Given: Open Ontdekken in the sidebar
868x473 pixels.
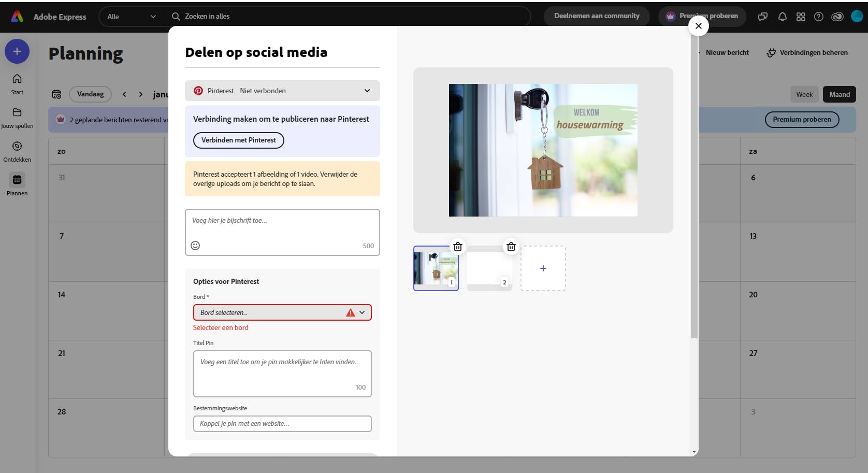Looking at the screenshot, I should (x=17, y=151).
